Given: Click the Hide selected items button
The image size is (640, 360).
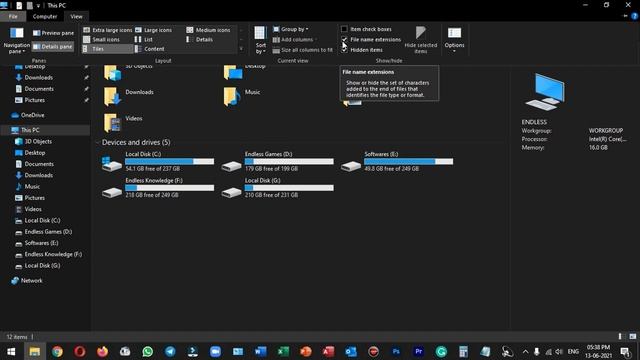Looking at the screenshot, I should click(420, 40).
